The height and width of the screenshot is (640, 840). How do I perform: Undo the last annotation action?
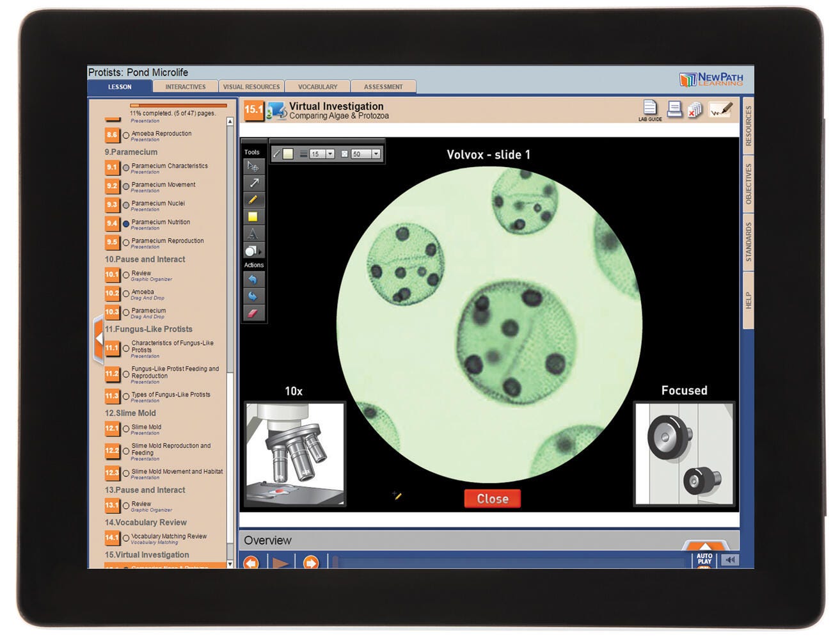click(253, 280)
